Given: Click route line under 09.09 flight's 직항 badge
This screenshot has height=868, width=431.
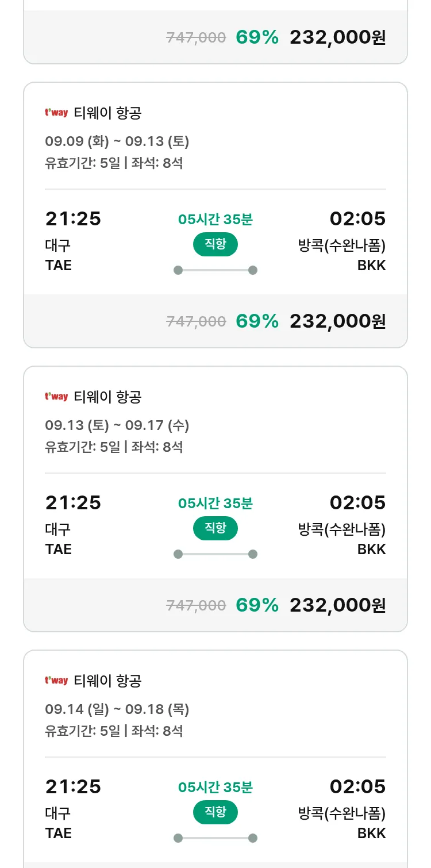Looking at the screenshot, I should (x=215, y=270).
